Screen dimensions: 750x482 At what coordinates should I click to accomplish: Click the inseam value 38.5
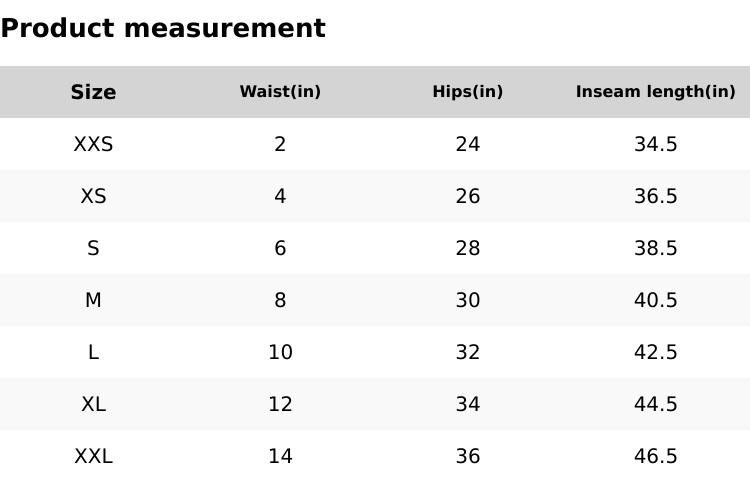[x=655, y=248]
